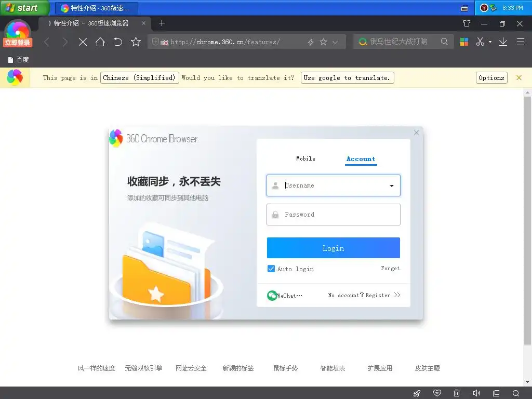This screenshot has height=399, width=532.
Task: Click the lightning speed mode icon
Action: click(x=311, y=42)
